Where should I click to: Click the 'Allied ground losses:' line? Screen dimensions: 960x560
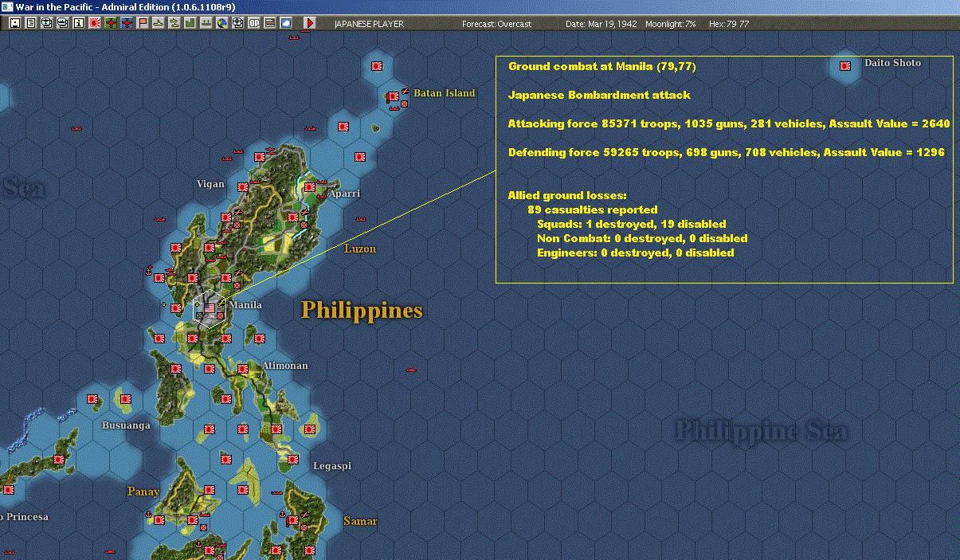click(567, 195)
